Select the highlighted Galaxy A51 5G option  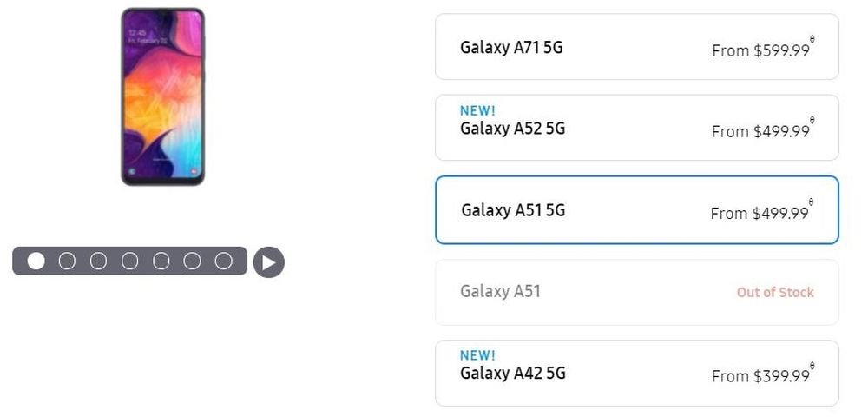coord(637,210)
